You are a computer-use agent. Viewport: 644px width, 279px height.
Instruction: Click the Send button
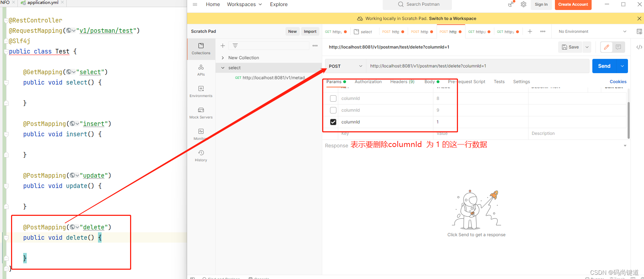point(604,66)
